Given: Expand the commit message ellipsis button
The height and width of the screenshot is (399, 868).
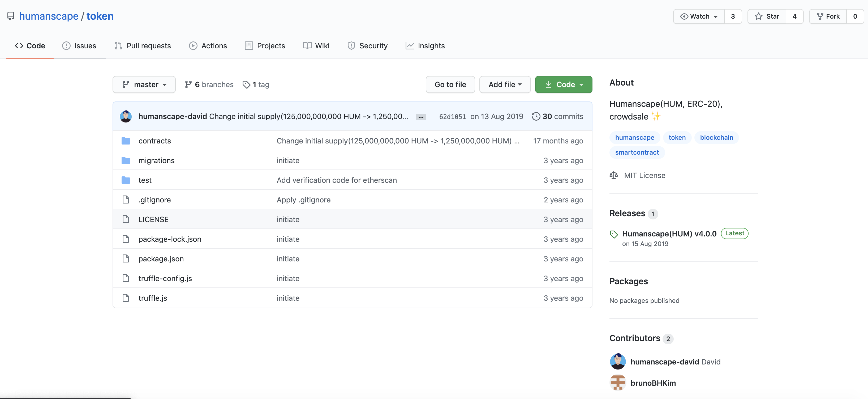Looking at the screenshot, I should click(x=421, y=117).
